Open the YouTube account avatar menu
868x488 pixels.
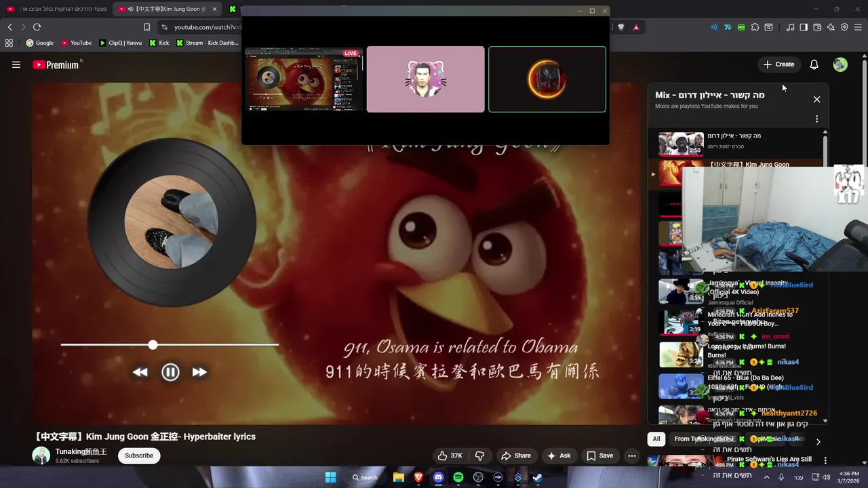click(x=840, y=64)
